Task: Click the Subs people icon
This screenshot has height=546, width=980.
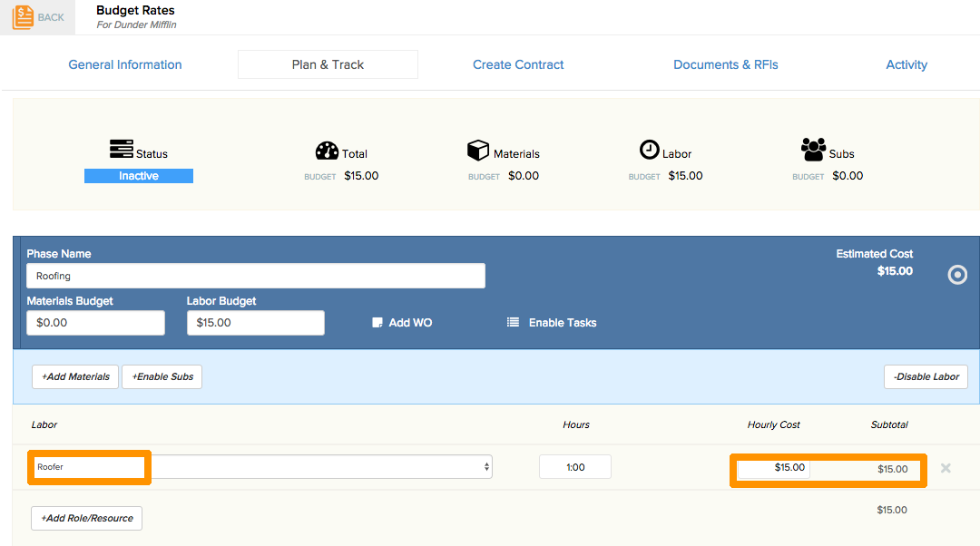Action: tap(812, 150)
